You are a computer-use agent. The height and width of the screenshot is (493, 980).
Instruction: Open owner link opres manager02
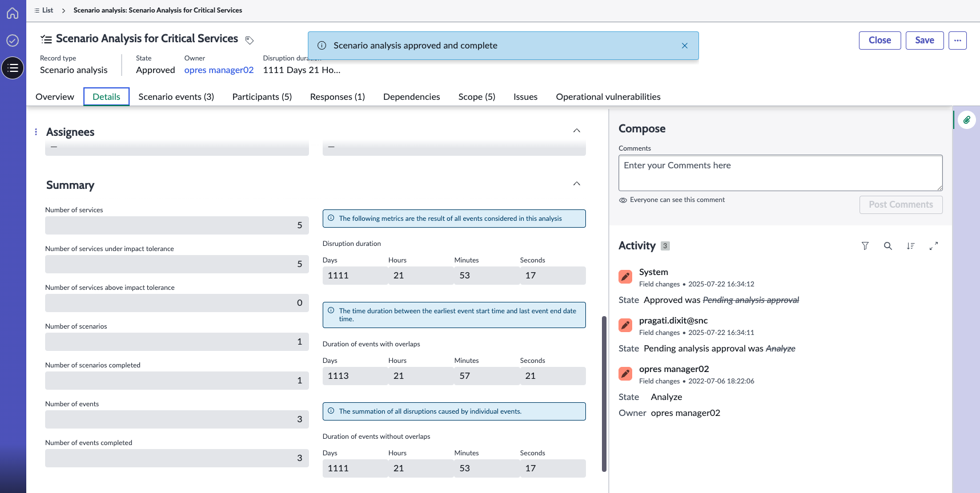219,70
